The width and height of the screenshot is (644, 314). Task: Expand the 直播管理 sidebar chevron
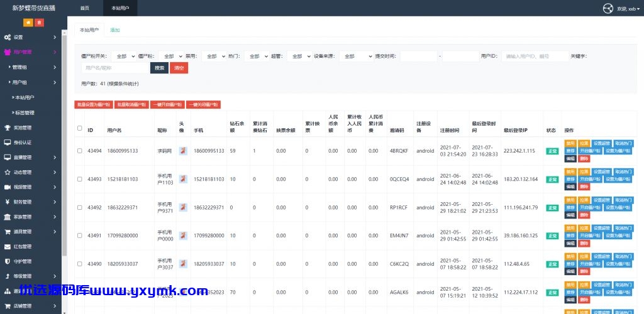coord(55,158)
